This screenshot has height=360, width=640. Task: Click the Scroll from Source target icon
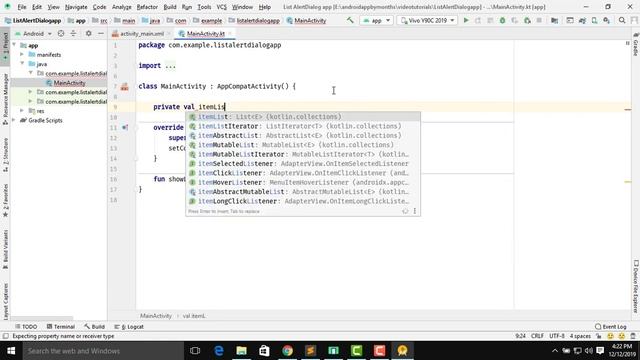(61, 33)
